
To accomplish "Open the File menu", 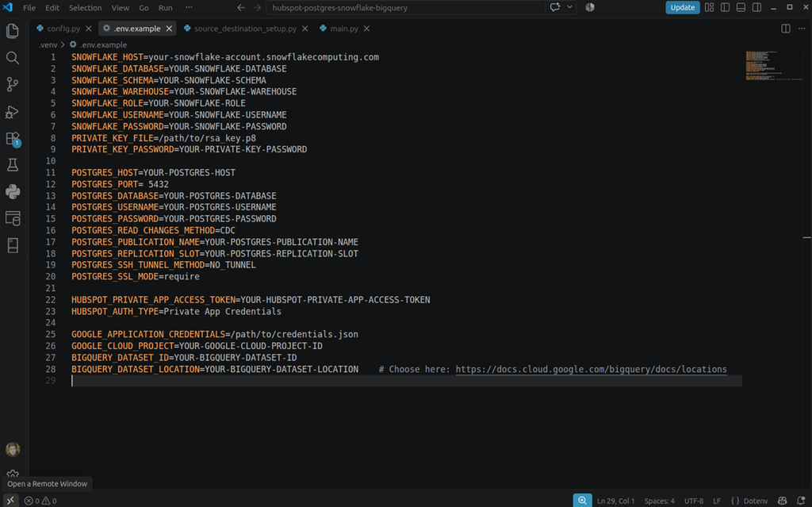I will coord(29,8).
